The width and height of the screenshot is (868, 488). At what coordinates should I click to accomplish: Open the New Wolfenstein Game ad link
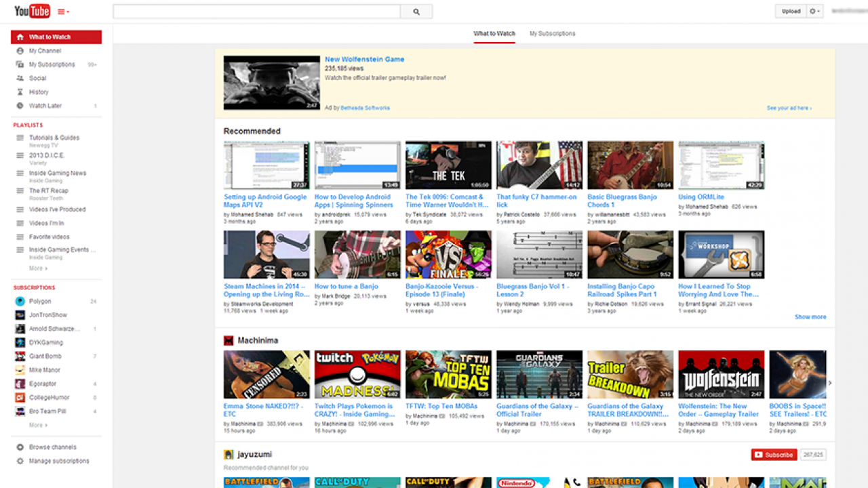364,59
